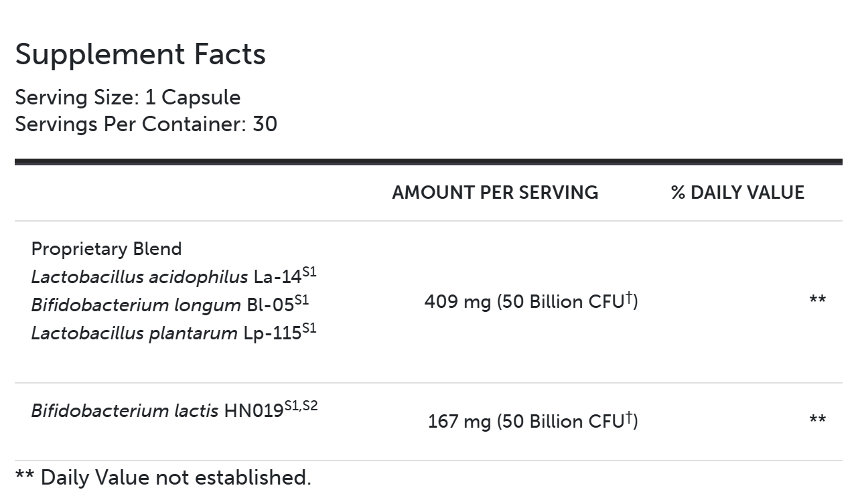Screen dimensions: 856x504
Task: Click the 167 mg amount value
Action: tap(460, 422)
